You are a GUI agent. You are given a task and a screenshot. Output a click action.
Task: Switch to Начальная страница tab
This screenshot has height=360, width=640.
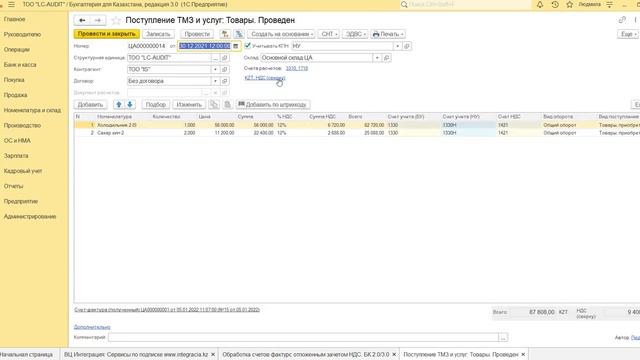27,354
